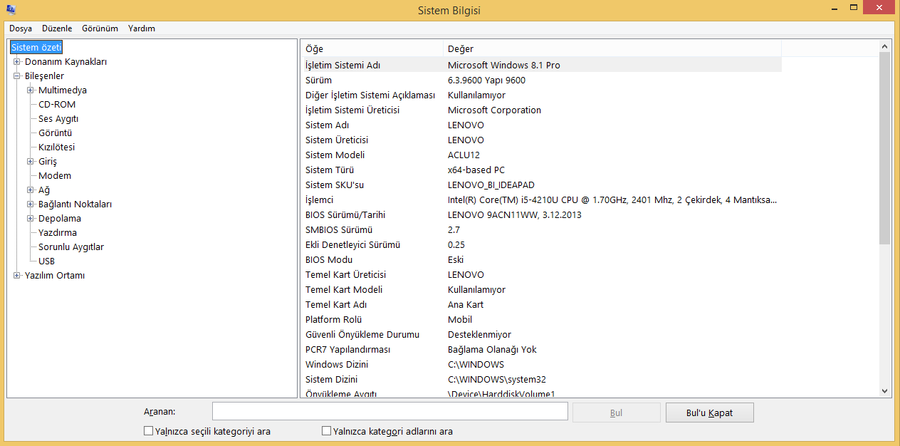Click the Bul'u Kapat button

click(709, 412)
